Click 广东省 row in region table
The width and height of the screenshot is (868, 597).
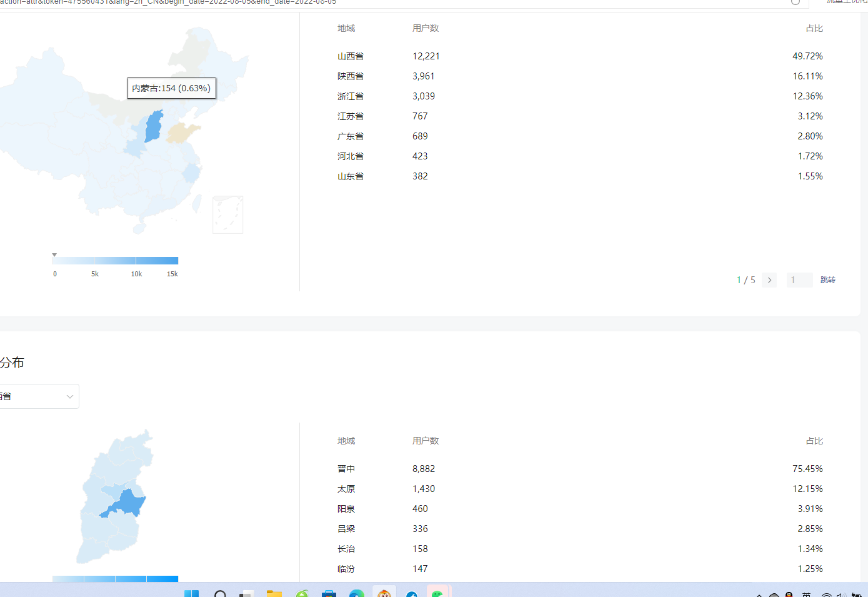click(580, 136)
